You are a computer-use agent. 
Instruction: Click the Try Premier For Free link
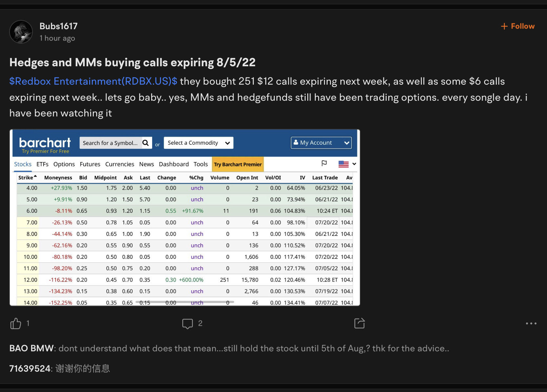(x=46, y=151)
